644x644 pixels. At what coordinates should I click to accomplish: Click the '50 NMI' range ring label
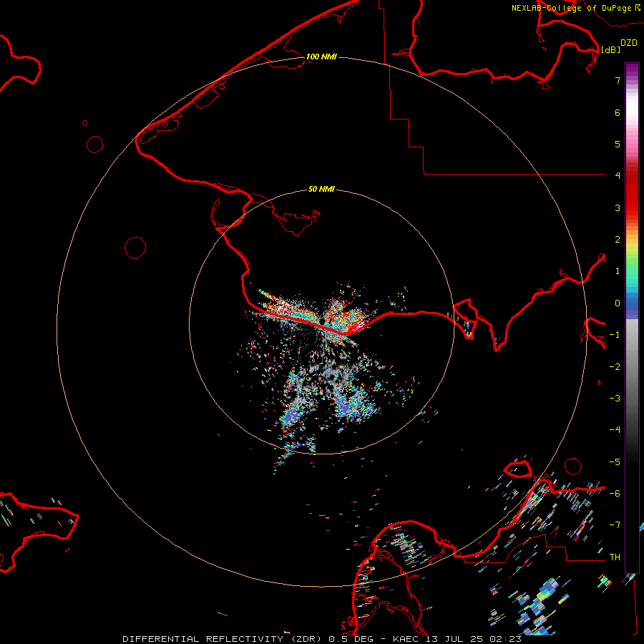coord(321,189)
